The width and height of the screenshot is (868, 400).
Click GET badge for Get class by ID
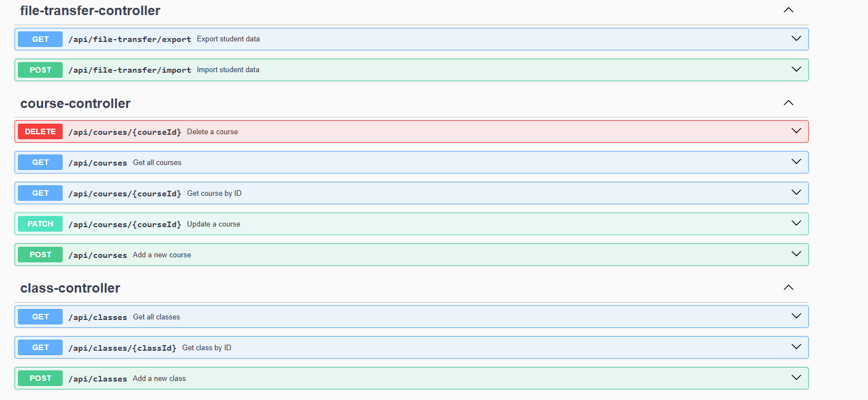40,347
